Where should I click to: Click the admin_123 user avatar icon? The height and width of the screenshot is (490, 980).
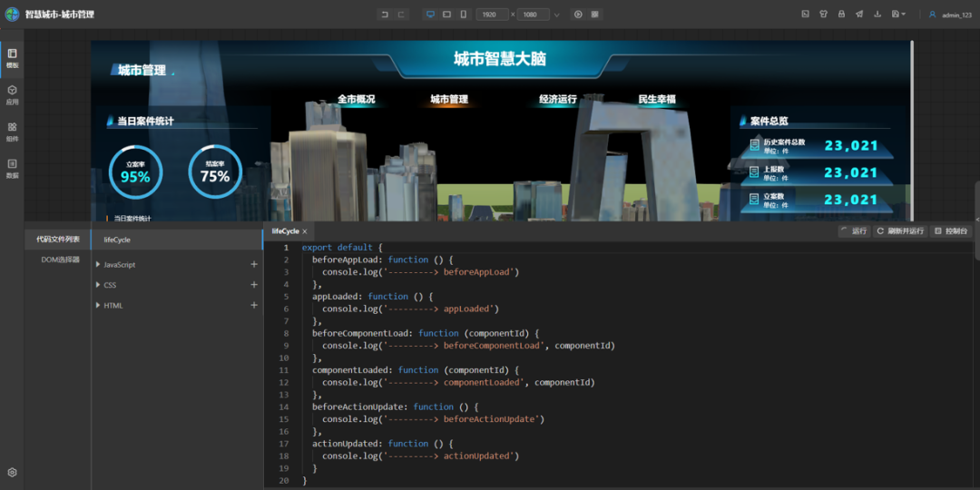pos(933,14)
